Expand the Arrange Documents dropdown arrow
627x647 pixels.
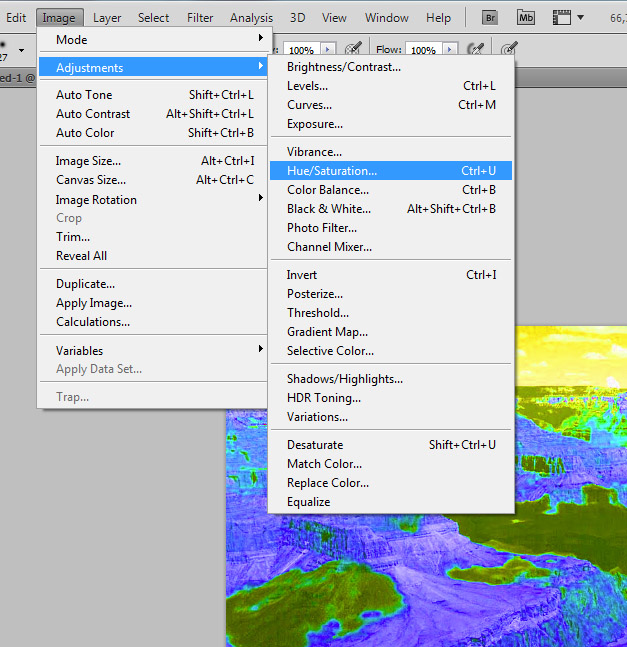pos(580,18)
